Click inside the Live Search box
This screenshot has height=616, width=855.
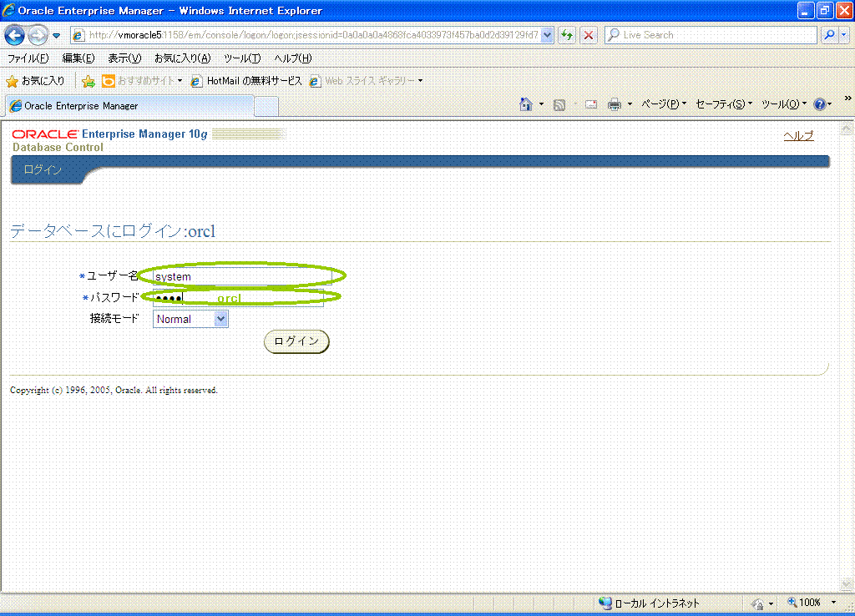tap(710, 35)
